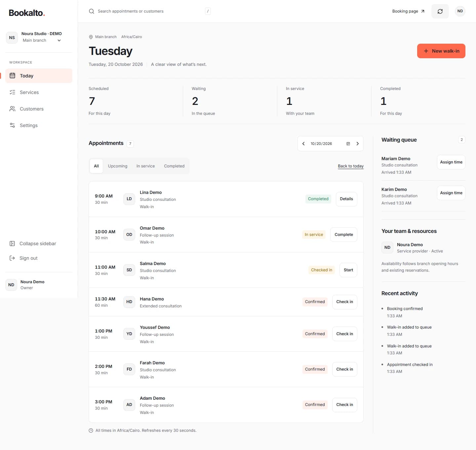Collapse the sidebar

(x=39, y=244)
